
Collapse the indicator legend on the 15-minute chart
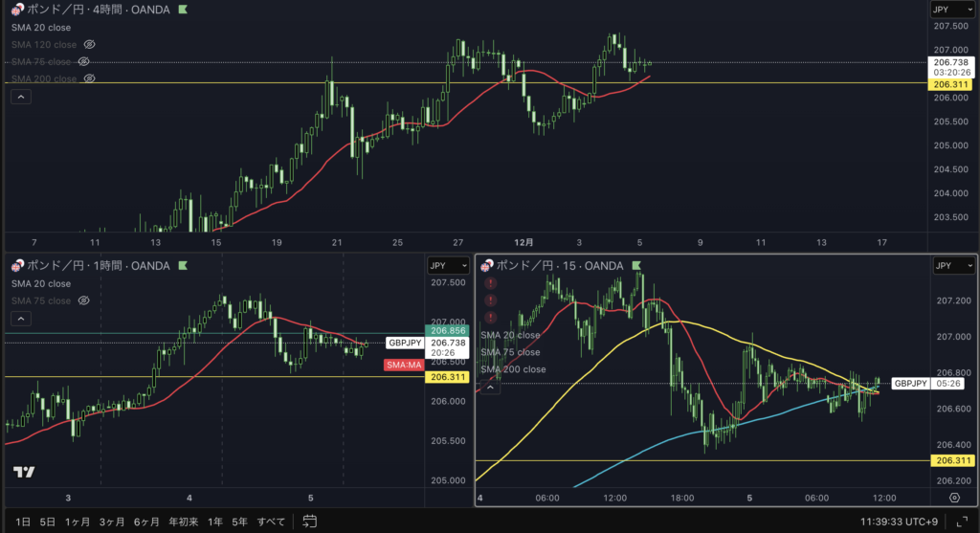point(491,387)
